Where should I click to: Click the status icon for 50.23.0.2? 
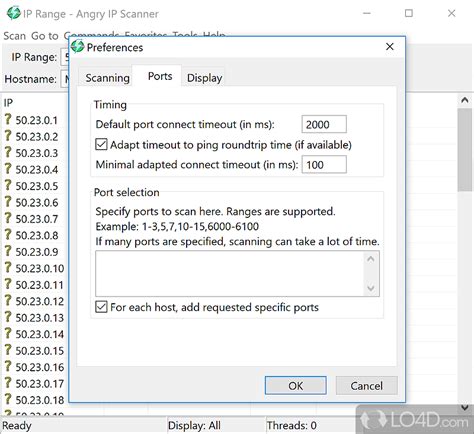[x=8, y=136]
